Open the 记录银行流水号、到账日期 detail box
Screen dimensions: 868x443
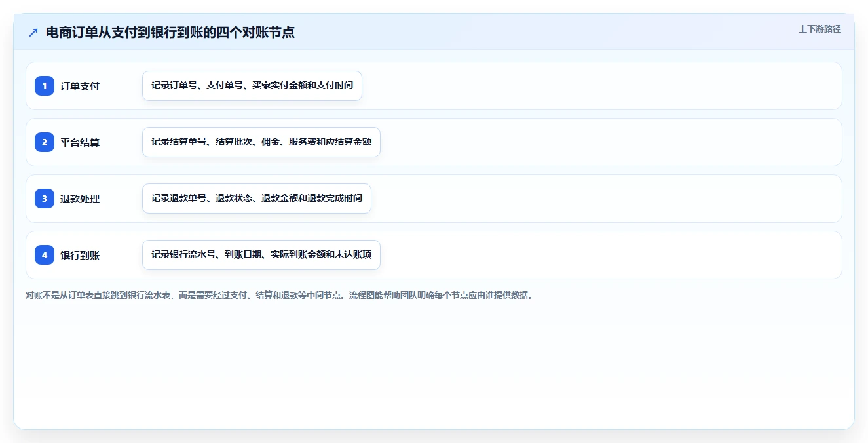[x=261, y=255]
